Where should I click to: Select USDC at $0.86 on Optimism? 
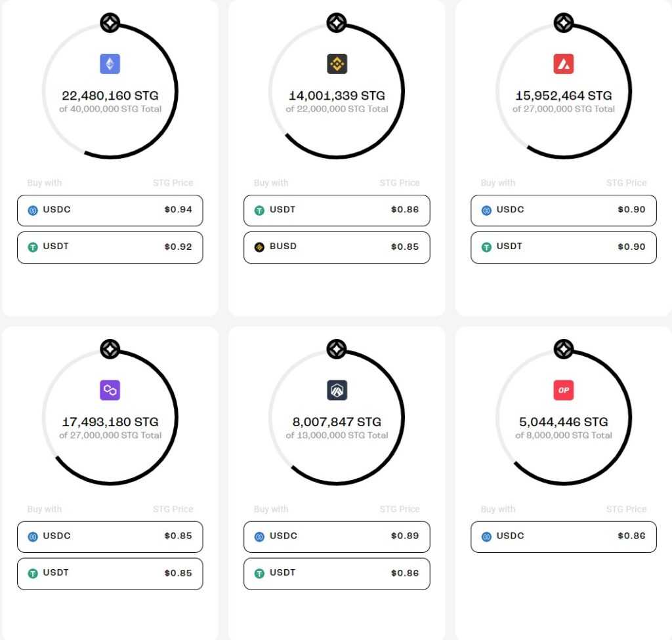click(563, 536)
